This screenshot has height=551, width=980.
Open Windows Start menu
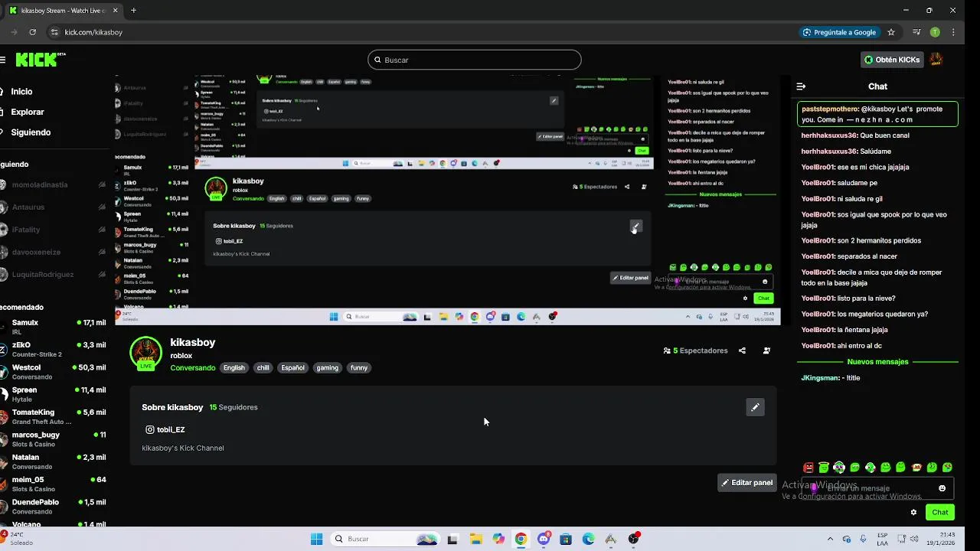pos(316,539)
